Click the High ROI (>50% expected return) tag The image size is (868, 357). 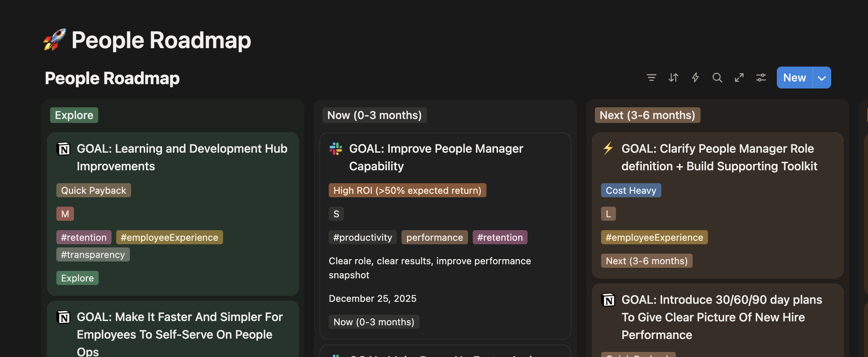(407, 191)
